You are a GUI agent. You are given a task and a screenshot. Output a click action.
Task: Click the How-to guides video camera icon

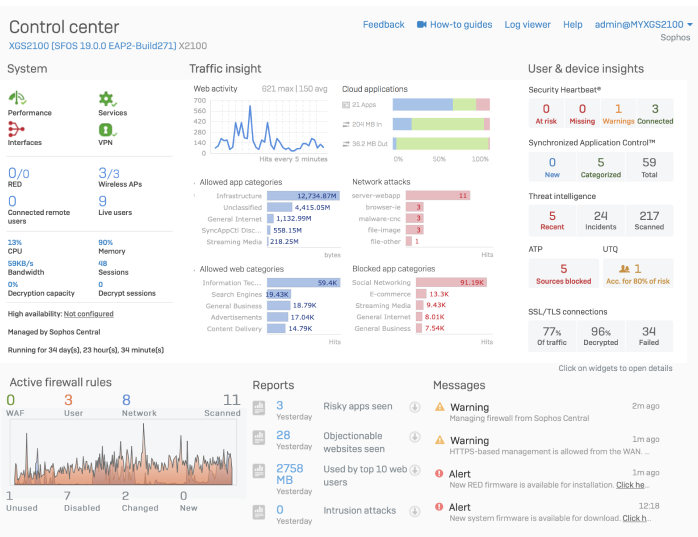[x=422, y=24]
